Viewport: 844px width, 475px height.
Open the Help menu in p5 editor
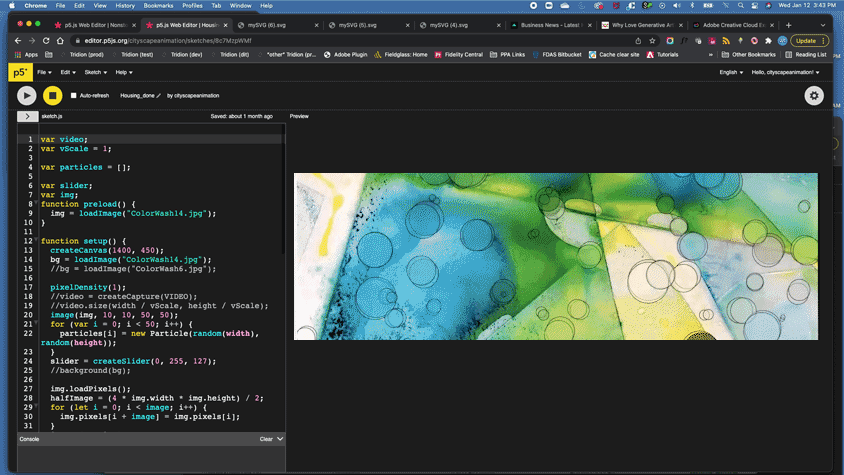(x=123, y=72)
